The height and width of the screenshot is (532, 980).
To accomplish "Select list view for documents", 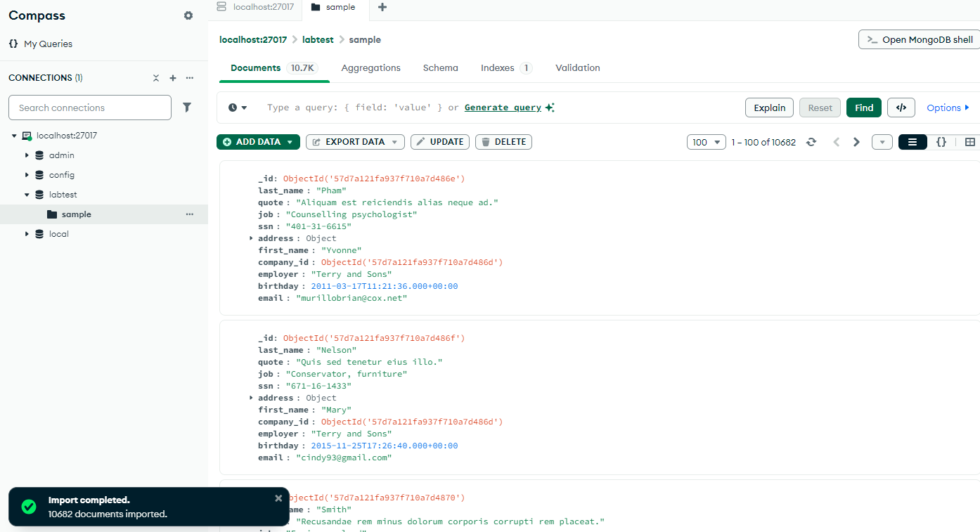I will (x=913, y=142).
